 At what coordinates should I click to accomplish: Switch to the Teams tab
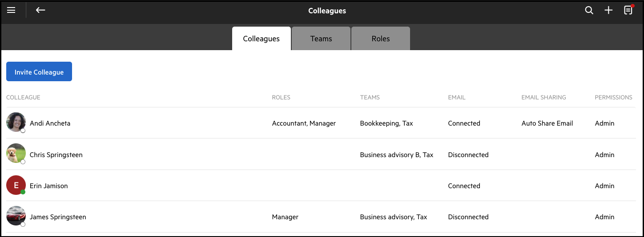point(321,39)
